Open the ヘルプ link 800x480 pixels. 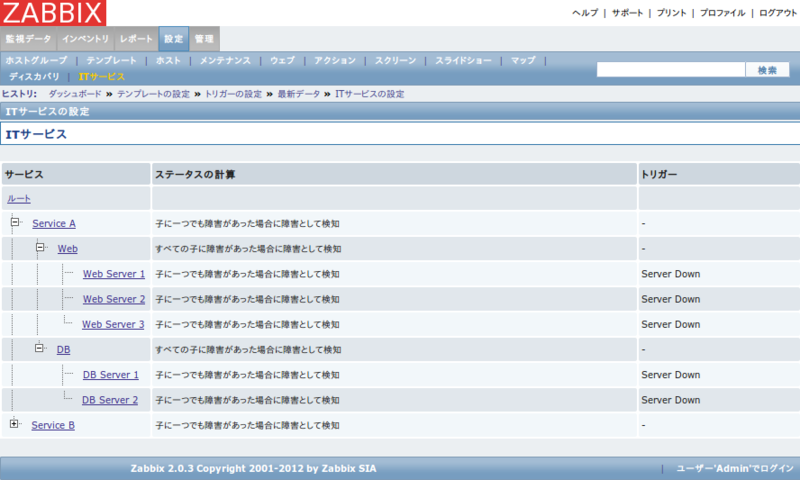coord(585,13)
